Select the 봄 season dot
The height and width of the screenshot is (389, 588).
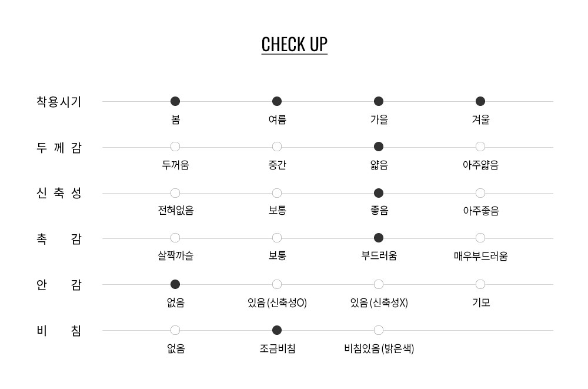pos(175,101)
